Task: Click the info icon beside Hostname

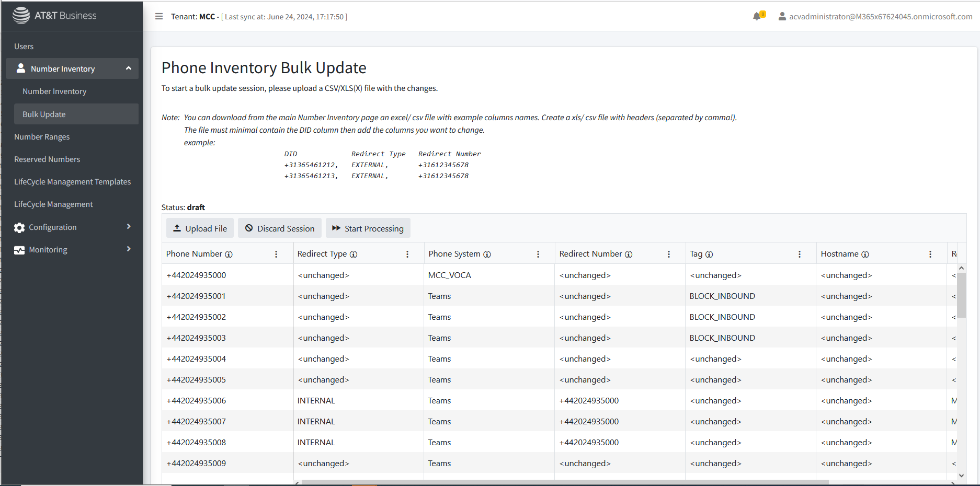Action: (x=865, y=254)
